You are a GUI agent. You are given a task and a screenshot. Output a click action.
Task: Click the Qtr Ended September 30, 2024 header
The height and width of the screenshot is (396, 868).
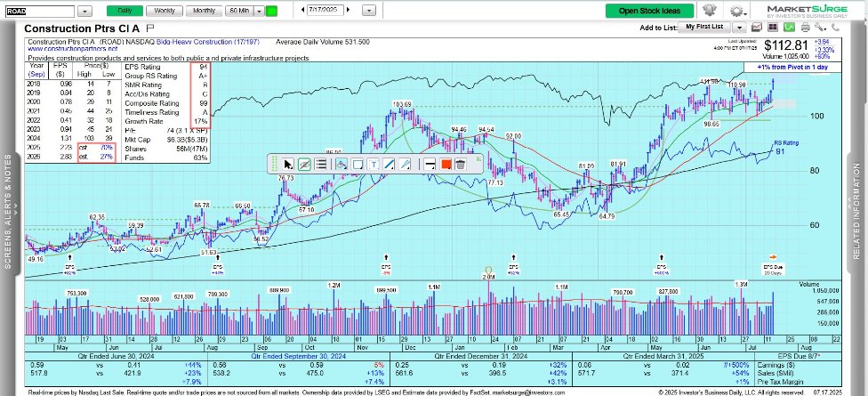tap(300, 357)
